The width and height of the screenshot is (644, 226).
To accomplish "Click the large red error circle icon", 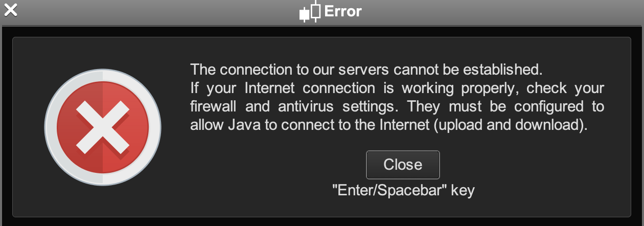I will (x=103, y=126).
